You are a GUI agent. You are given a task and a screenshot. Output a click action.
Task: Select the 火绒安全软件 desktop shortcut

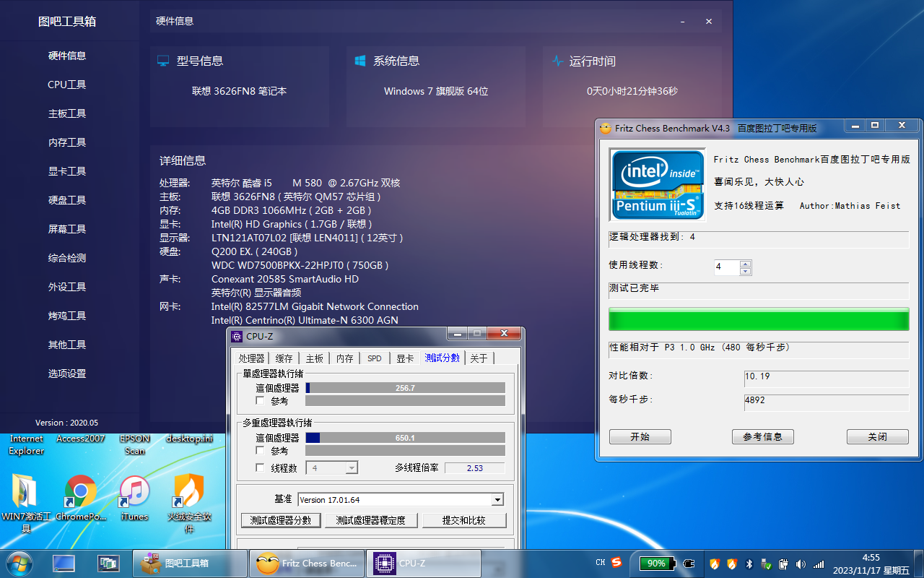tap(189, 504)
